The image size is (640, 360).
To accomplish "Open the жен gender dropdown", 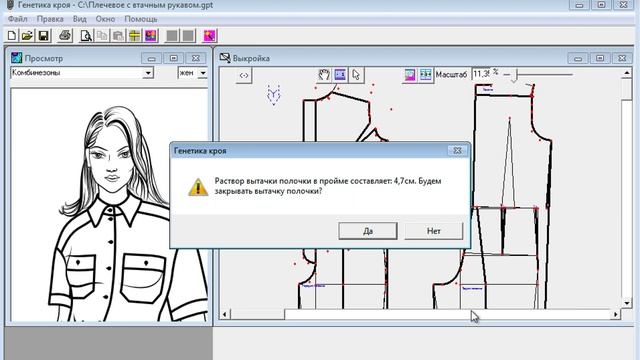I will click(203, 73).
